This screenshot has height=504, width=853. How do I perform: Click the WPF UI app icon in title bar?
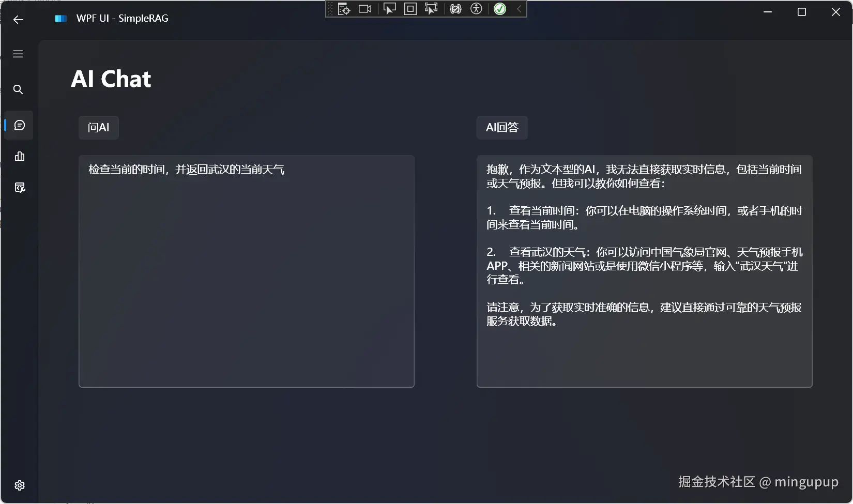60,18
